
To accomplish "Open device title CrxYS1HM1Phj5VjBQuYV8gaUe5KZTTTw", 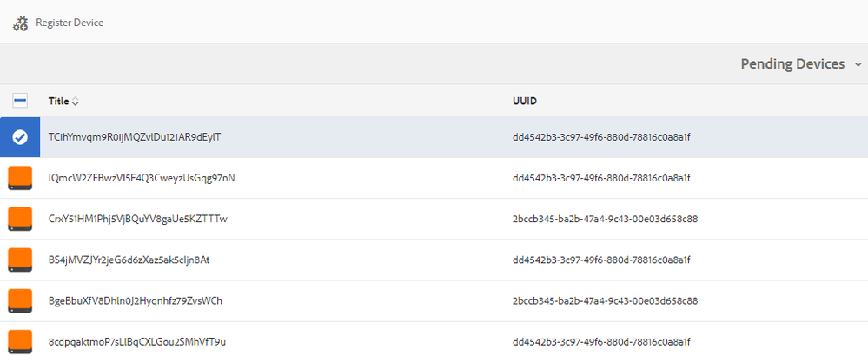I will click(138, 219).
